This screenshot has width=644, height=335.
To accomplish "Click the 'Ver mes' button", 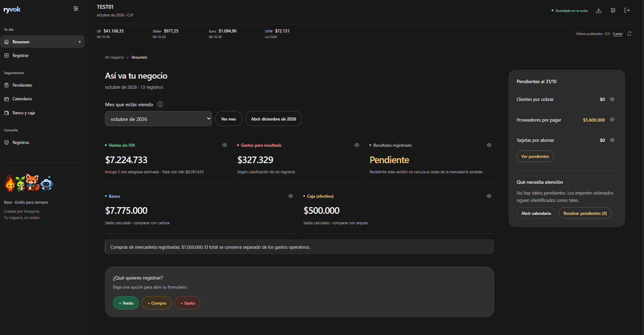I will (228, 119).
